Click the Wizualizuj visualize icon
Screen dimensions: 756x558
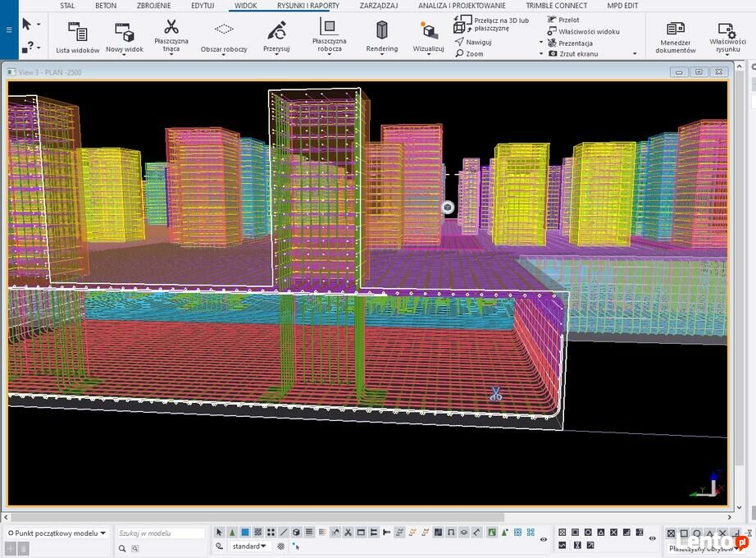click(x=428, y=36)
